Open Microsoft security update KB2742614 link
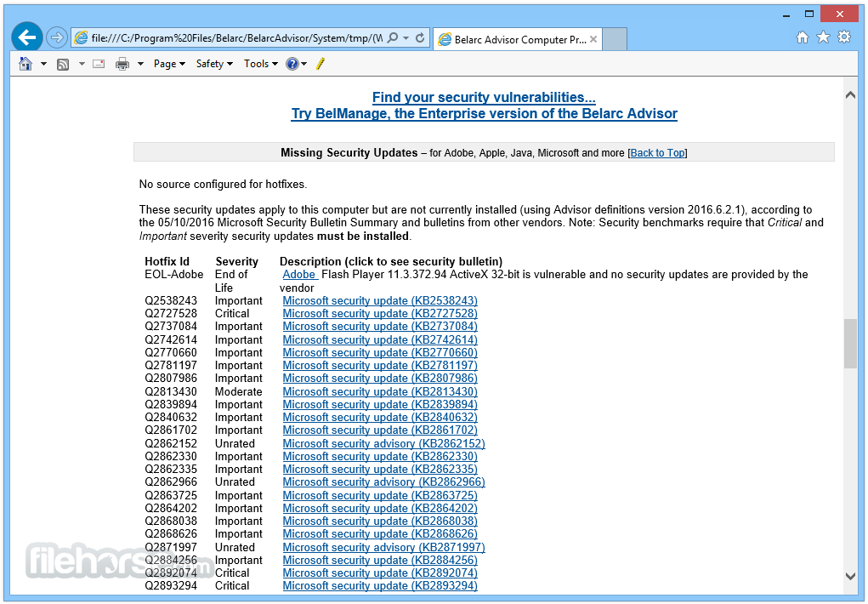 click(380, 339)
